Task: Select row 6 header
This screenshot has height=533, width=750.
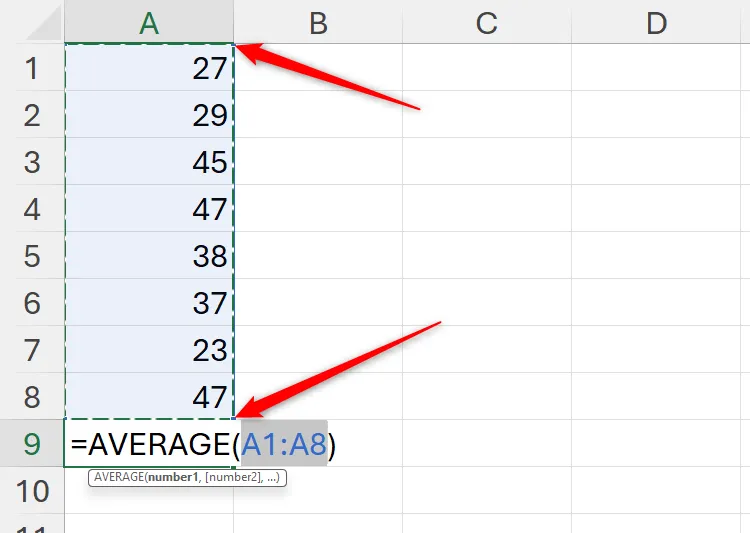Action: (x=32, y=302)
